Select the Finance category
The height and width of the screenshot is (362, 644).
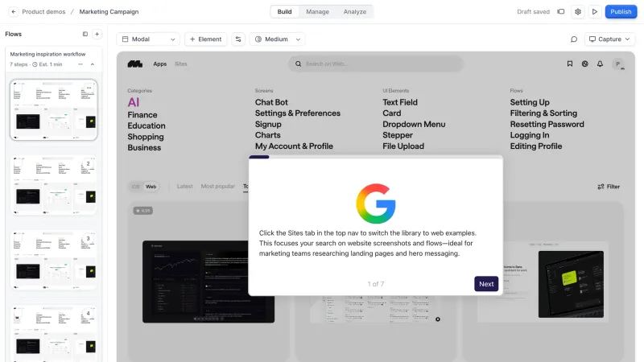pyautogui.click(x=142, y=115)
